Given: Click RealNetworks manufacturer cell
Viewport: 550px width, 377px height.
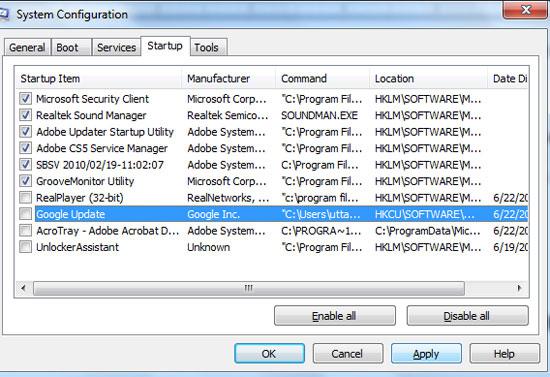Looking at the screenshot, I should coord(228,198).
